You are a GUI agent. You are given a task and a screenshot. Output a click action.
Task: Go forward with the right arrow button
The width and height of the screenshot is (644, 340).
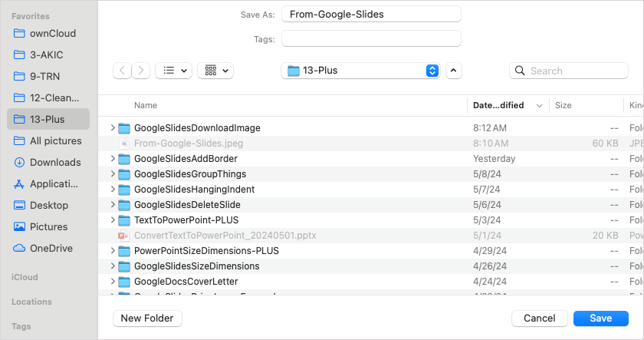pos(141,71)
